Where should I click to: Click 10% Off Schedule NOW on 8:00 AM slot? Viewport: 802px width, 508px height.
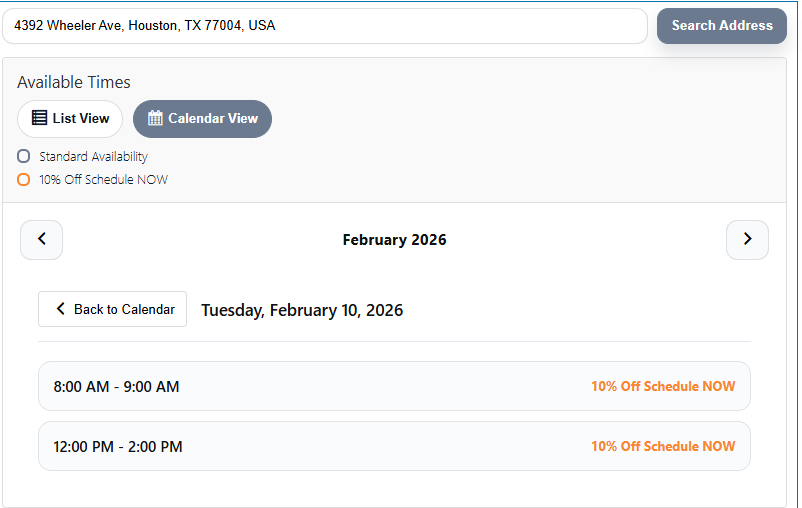(662, 386)
